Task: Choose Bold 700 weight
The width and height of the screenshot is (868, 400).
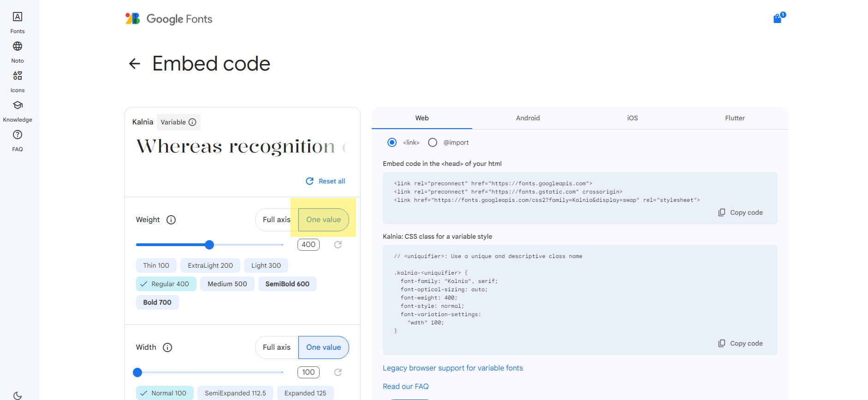Action: (157, 302)
